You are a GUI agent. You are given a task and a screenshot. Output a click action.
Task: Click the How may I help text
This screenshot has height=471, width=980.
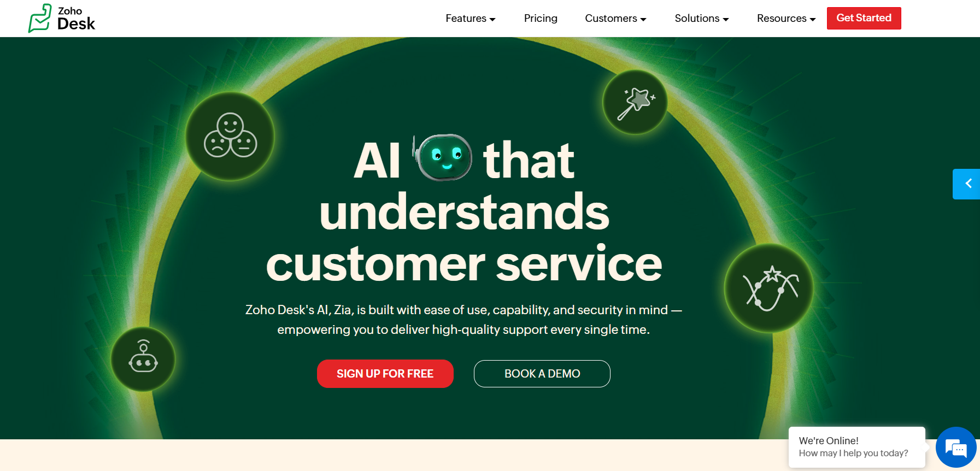(853, 453)
